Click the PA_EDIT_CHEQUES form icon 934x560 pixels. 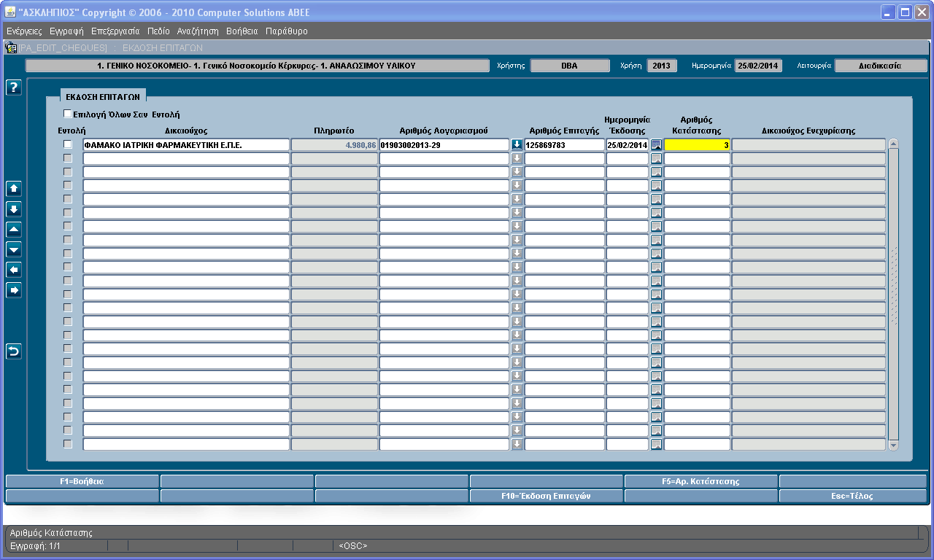[11, 48]
